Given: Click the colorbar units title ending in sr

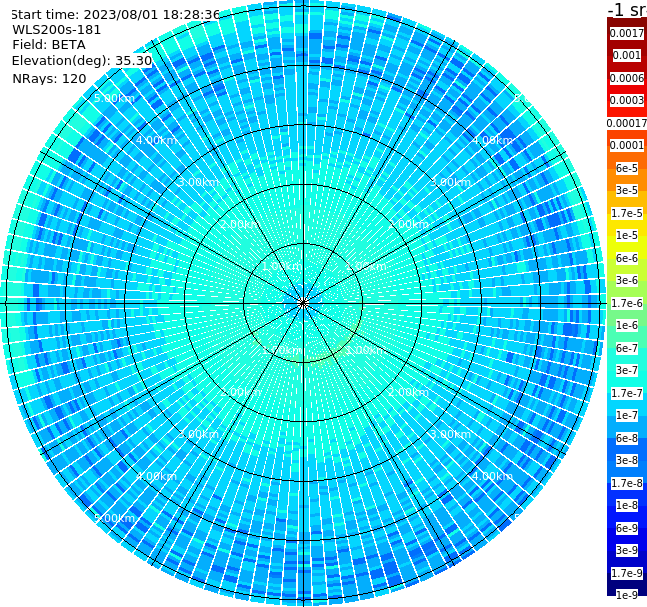Looking at the screenshot, I should pos(627,9).
